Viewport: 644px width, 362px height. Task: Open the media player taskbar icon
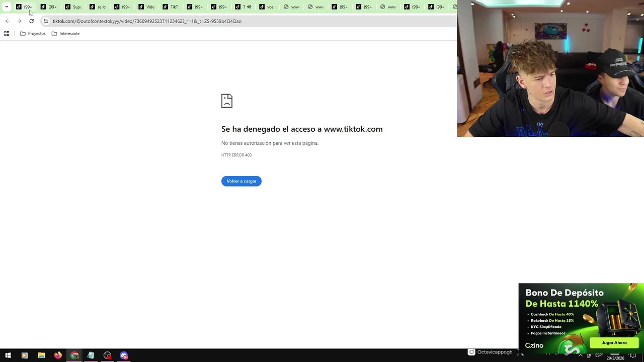[x=25, y=355]
